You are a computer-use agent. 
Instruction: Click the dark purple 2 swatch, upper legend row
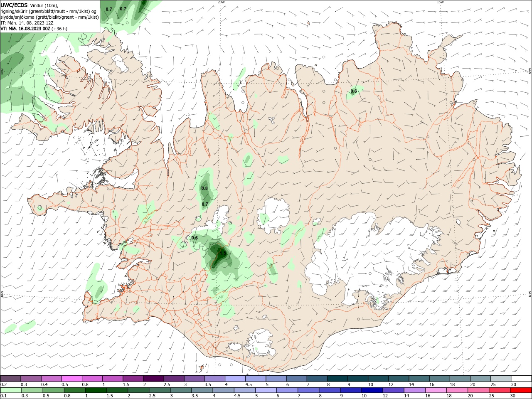click(x=153, y=378)
